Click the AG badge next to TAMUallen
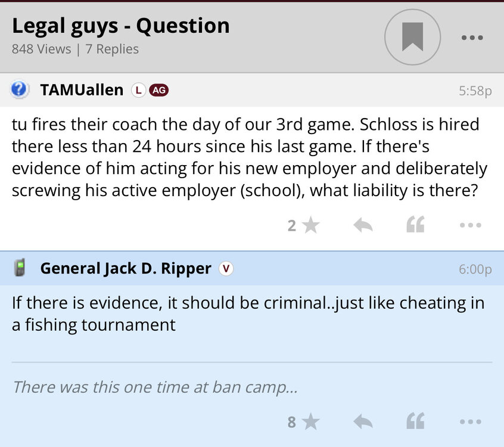This screenshot has width=504, height=447. pos(158,91)
